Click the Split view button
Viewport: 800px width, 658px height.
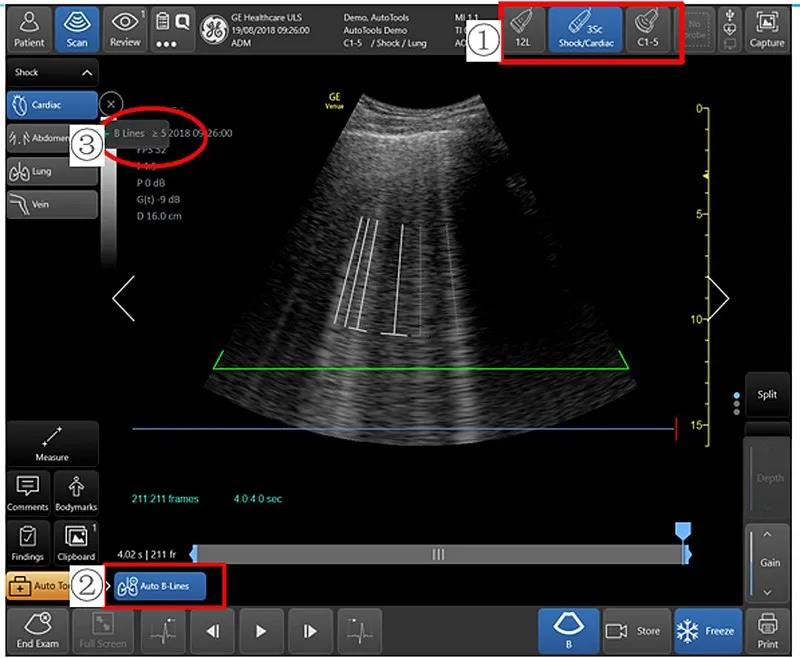coord(767,394)
